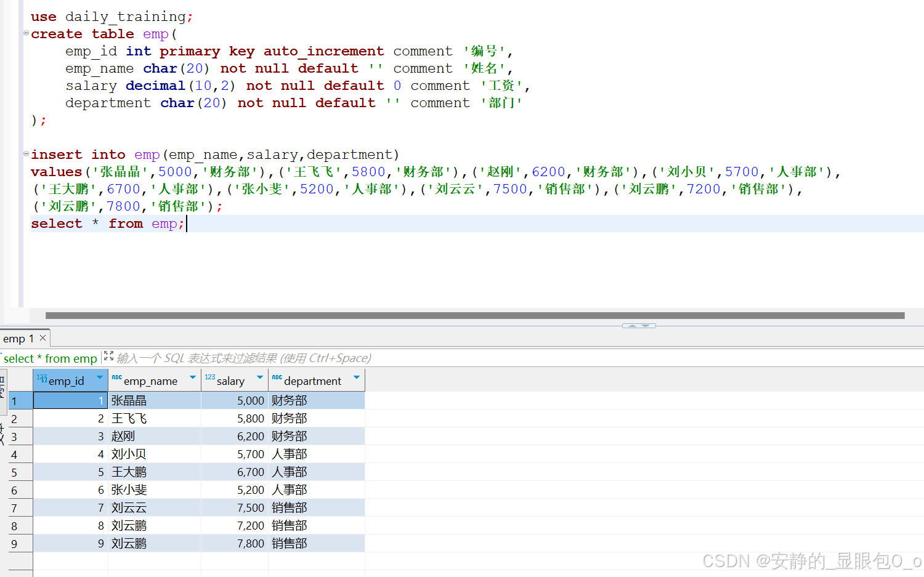Open the department column dropdown arrow

point(357,377)
